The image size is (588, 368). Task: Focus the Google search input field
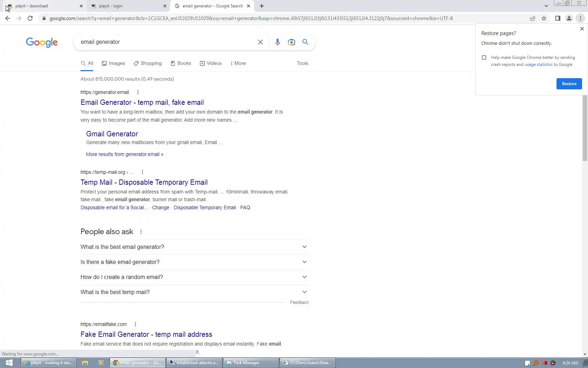click(x=166, y=42)
